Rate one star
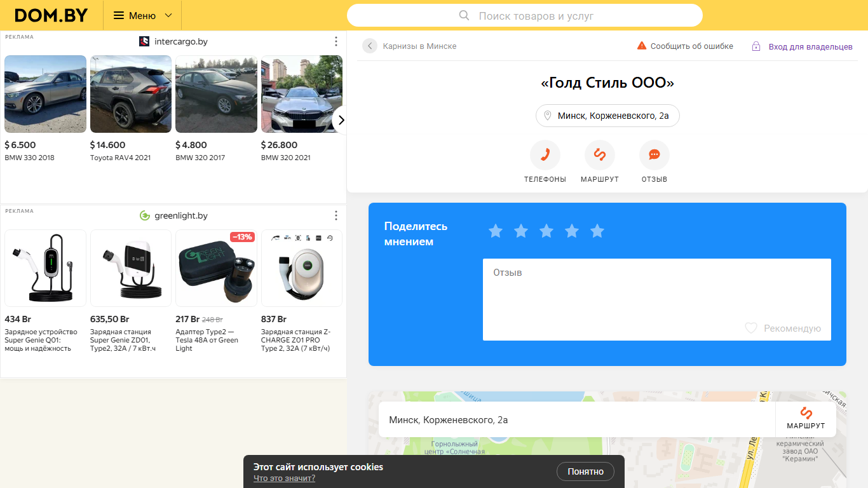The height and width of the screenshot is (488, 868). click(x=496, y=231)
